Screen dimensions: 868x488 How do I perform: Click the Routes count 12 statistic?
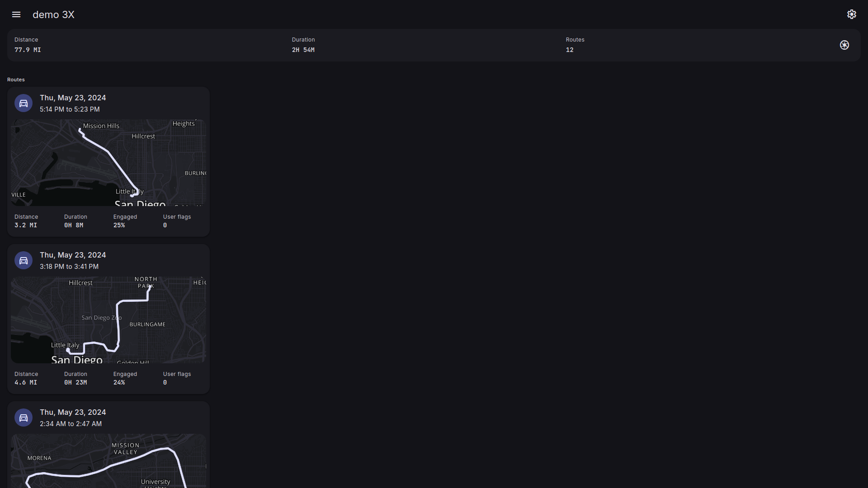point(570,50)
